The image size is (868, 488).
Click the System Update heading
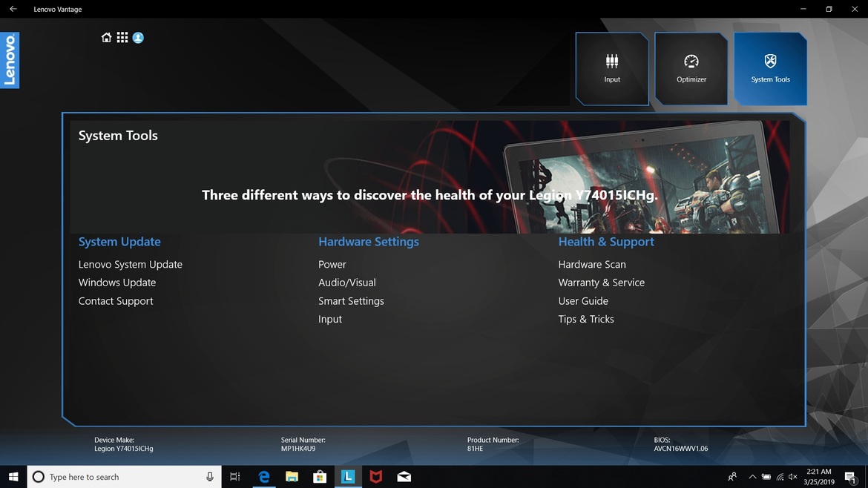point(119,242)
